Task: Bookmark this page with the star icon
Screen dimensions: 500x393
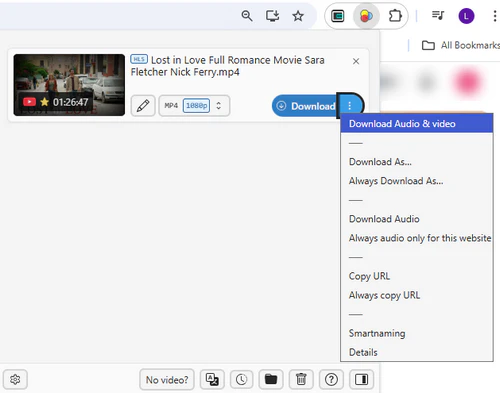Action: pos(298,16)
